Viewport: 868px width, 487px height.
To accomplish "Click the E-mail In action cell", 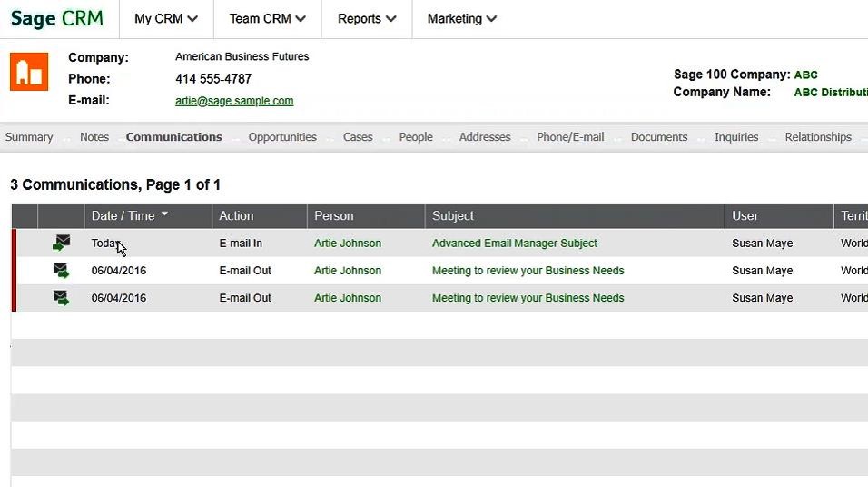I will (x=241, y=243).
